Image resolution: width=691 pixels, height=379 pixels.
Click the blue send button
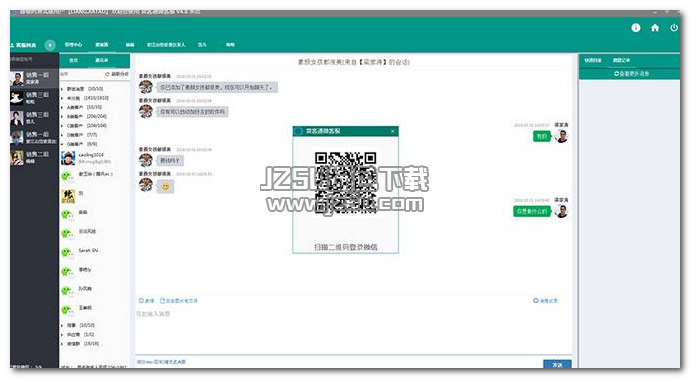click(557, 364)
